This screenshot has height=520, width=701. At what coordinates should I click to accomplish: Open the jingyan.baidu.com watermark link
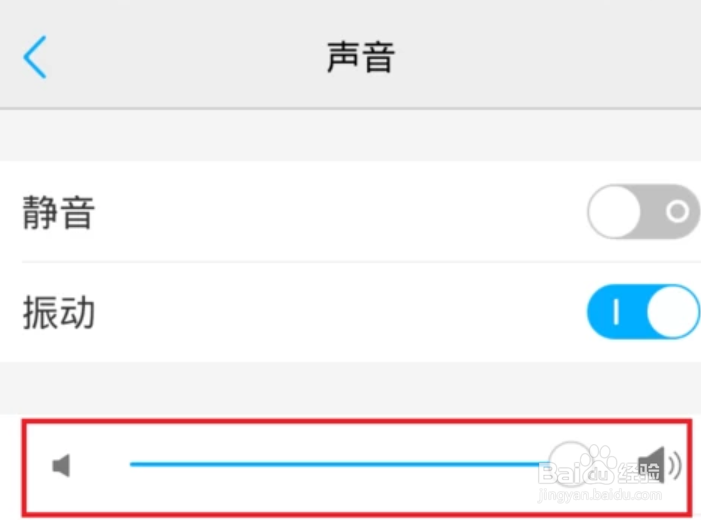pyautogui.click(x=600, y=495)
